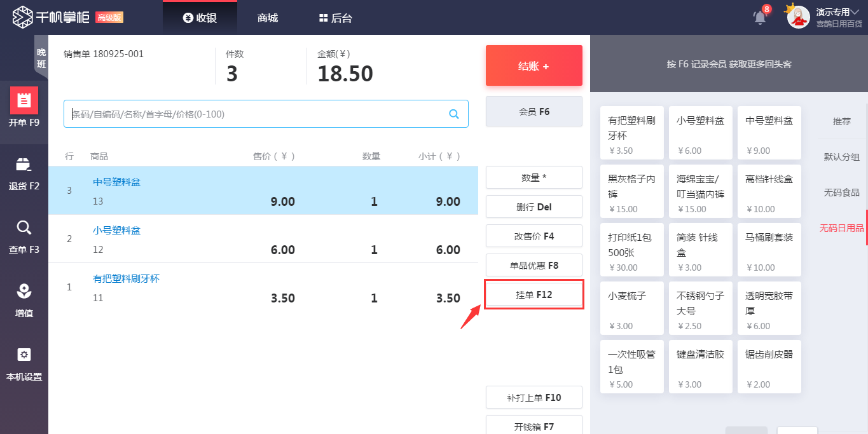
Task: Open the 后台 backend tab
Action: point(336,18)
